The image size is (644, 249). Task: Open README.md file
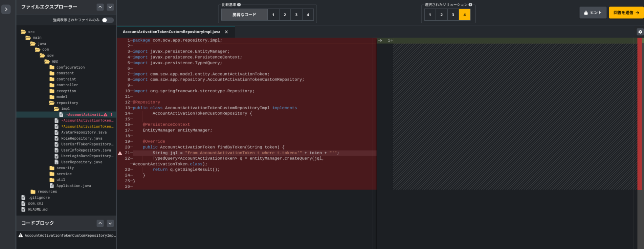tap(34, 209)
